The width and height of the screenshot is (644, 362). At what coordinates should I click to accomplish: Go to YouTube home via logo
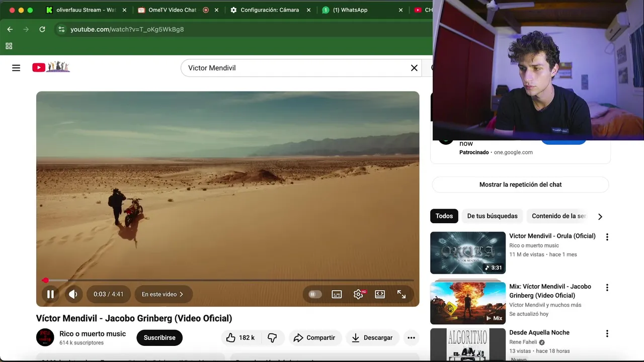(51, 67)
